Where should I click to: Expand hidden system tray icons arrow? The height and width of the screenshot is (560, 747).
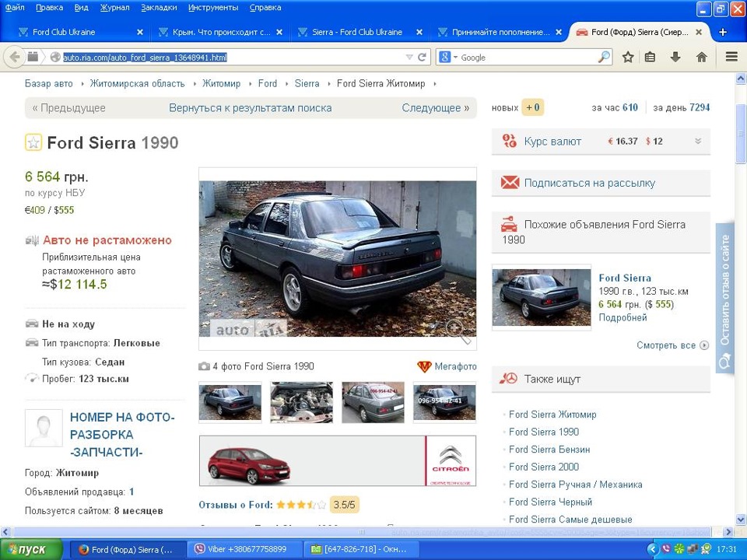coord(653,550)
